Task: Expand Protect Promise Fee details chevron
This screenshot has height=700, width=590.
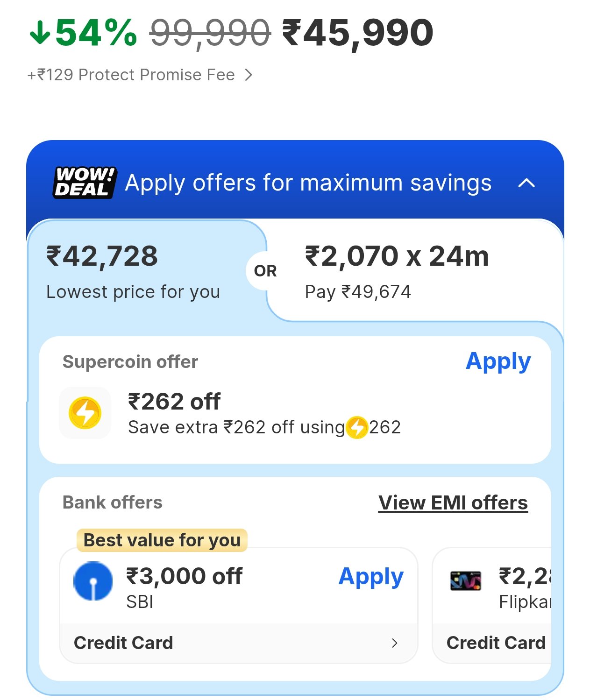Action: 249,75
